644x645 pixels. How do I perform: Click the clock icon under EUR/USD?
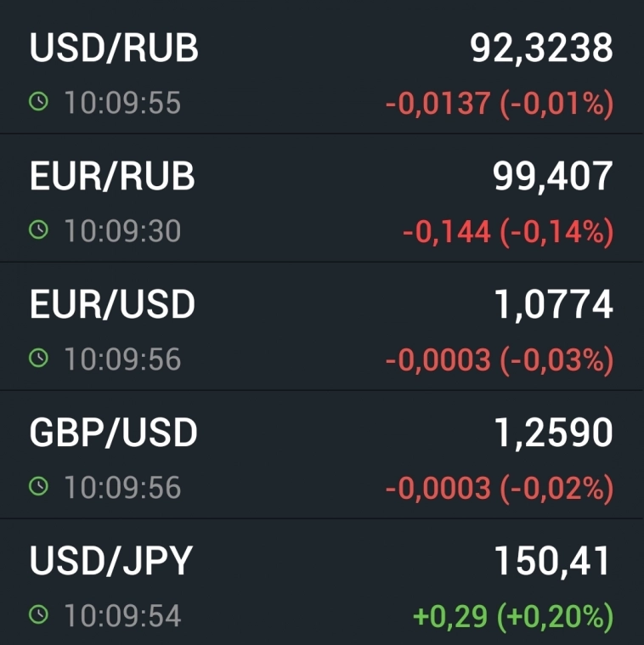pyautogui.click(x=38, y=359)
